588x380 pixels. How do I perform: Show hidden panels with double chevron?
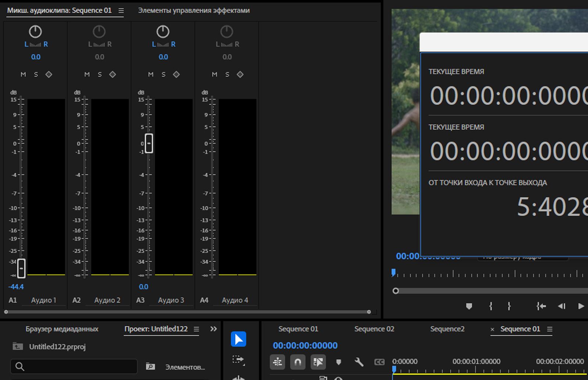(x=214, y=329)
